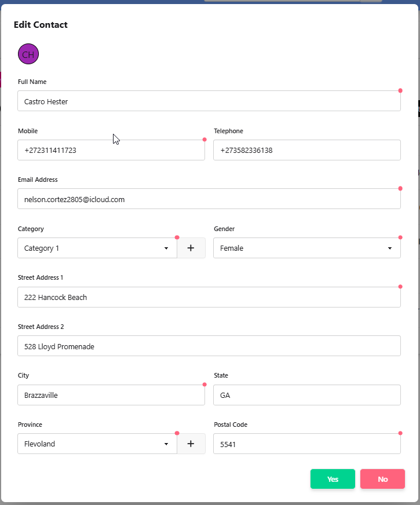
Task: Click into the Telephone number field
Action: point(306,150)
